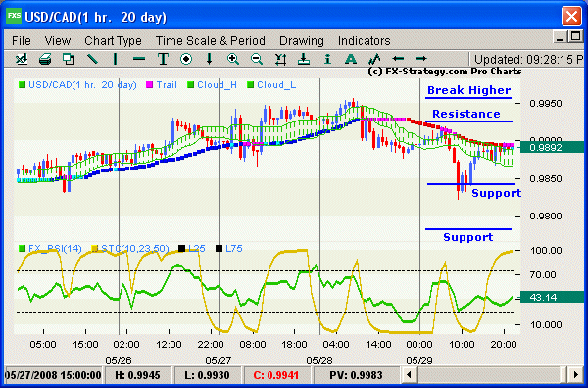The height and width of the screenshot is (388, 588).
Task: Click the download/save arrow icon
Action: coord(304,59)
